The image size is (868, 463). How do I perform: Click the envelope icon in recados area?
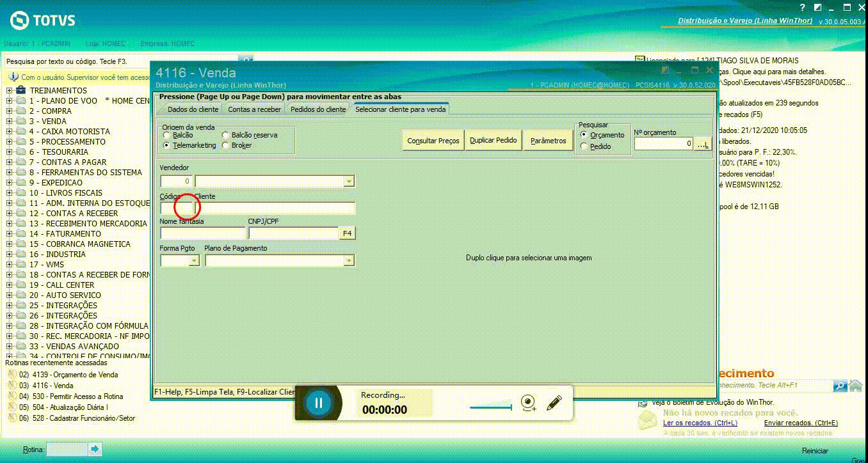click(648, 419)
